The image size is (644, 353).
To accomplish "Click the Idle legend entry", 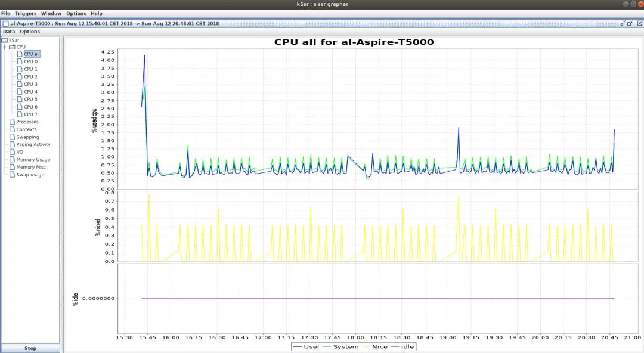I will click(402, 347).
